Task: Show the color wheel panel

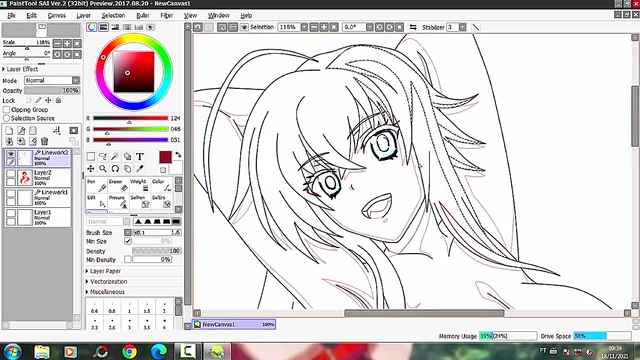Action: (x=91, y=27)
